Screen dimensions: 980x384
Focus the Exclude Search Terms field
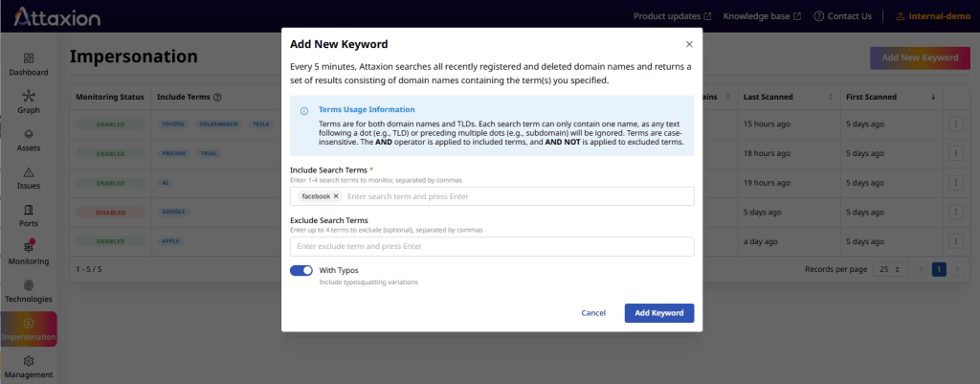coord(492,247)
